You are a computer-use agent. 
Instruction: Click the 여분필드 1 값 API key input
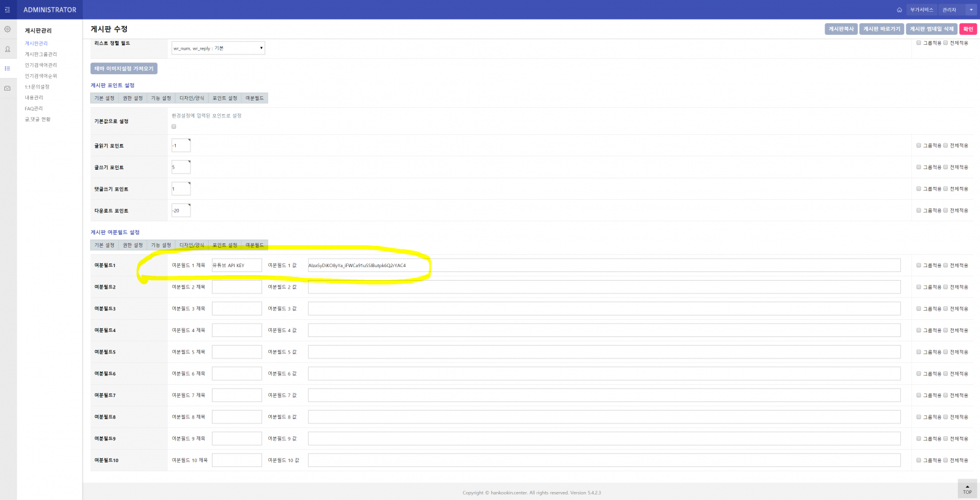603,265
